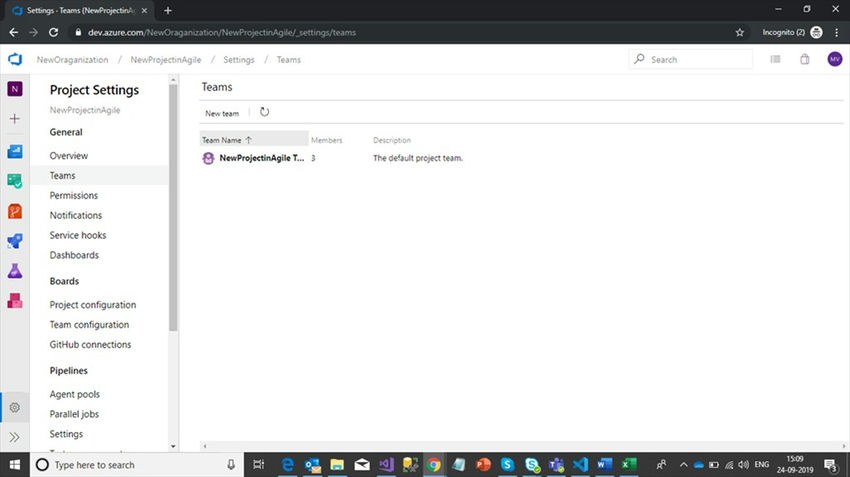Open Agent pools under Pipelines
Image resolution: width=850 pixels, height=477 pixels.
pyautogui.click(x=74, y=394)
